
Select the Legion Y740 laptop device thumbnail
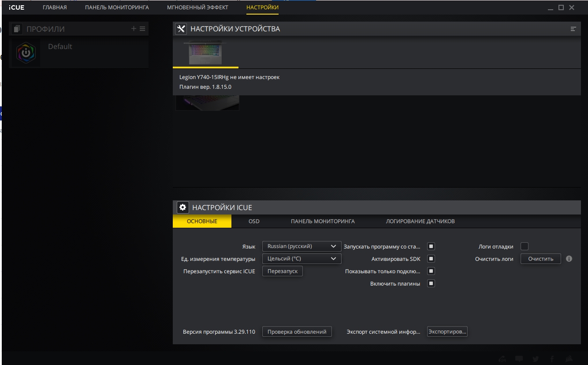[205, 53]
